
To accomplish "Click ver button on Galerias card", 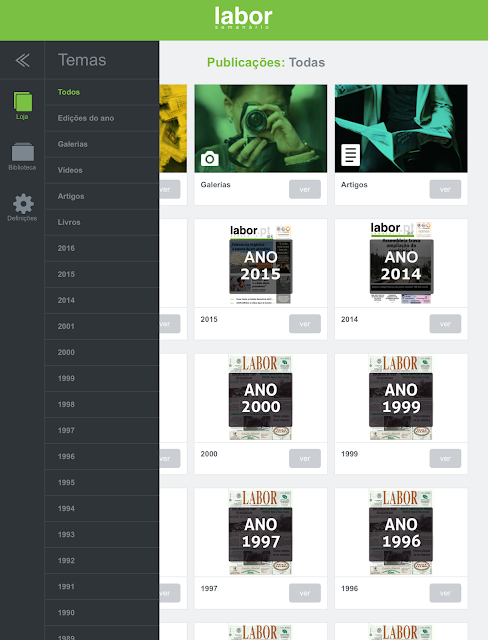I will [x=305, y=189].
